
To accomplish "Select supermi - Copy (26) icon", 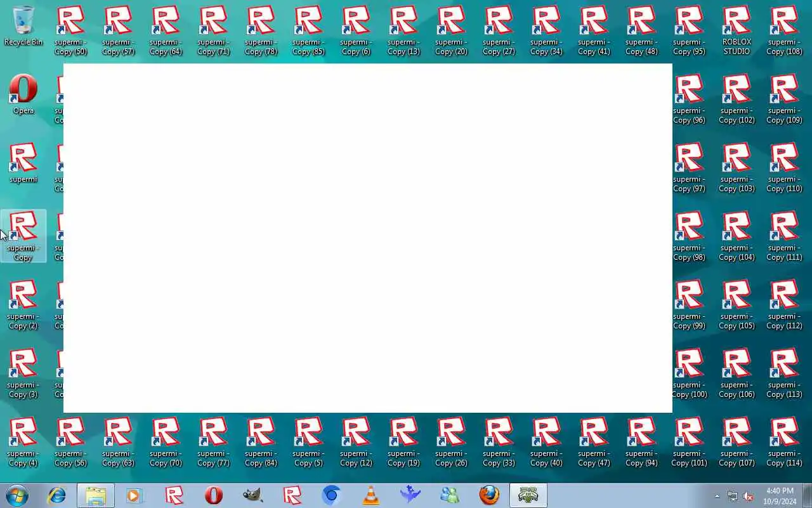I will click(451, 442).
